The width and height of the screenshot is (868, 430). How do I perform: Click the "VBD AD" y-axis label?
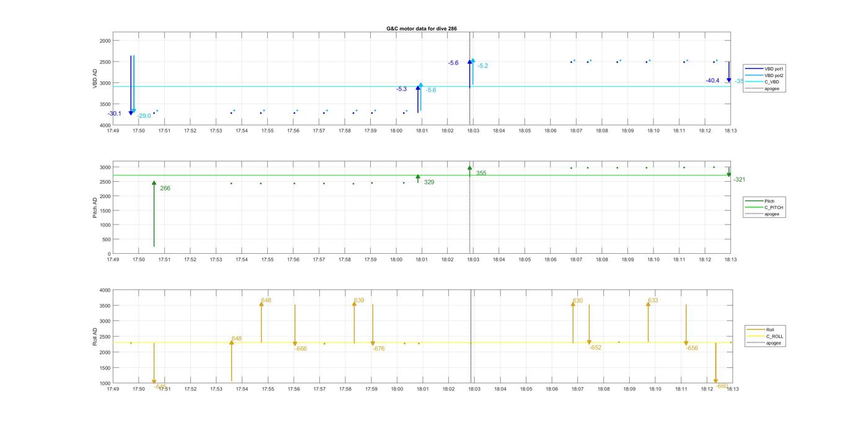pos(95,79)
